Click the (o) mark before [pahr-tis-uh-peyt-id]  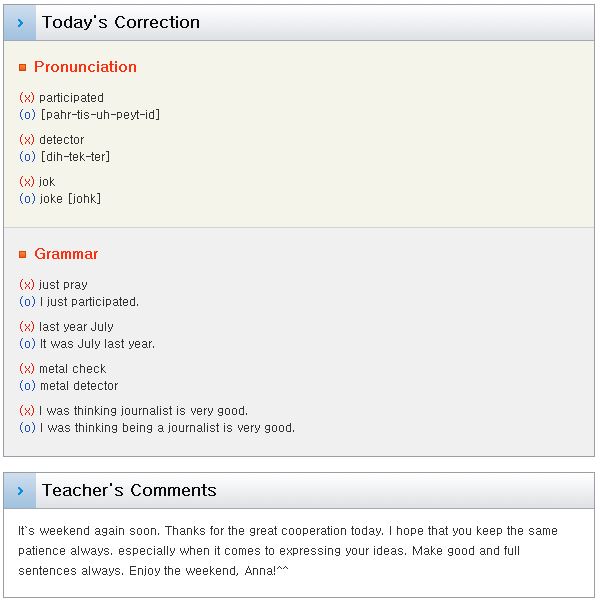click(x=27, y=115)
